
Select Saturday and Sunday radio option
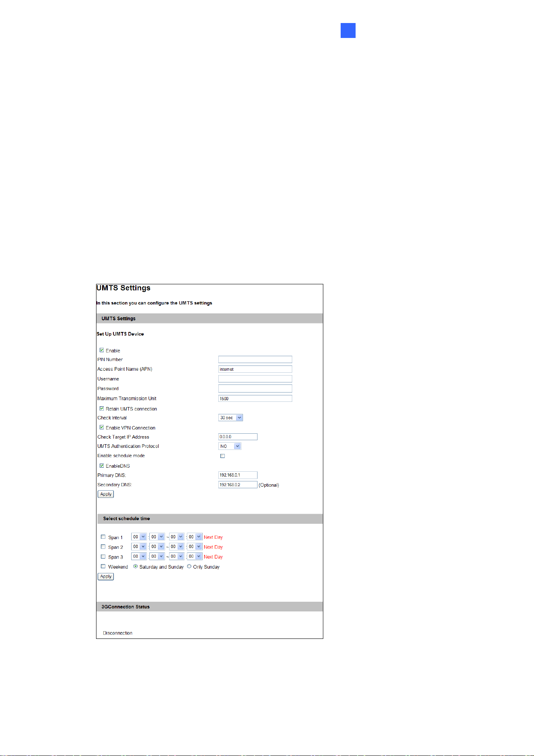tap(135, 566)
